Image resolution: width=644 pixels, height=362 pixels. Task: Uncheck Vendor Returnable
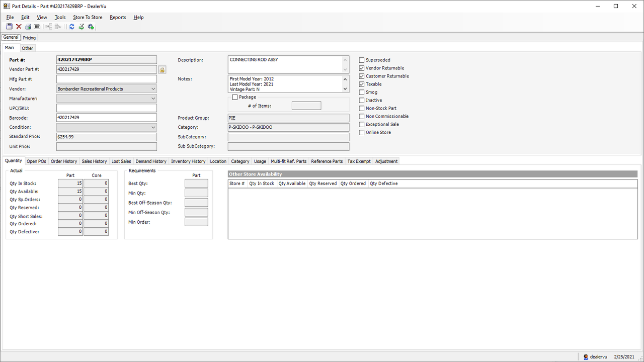click(362, 68)
